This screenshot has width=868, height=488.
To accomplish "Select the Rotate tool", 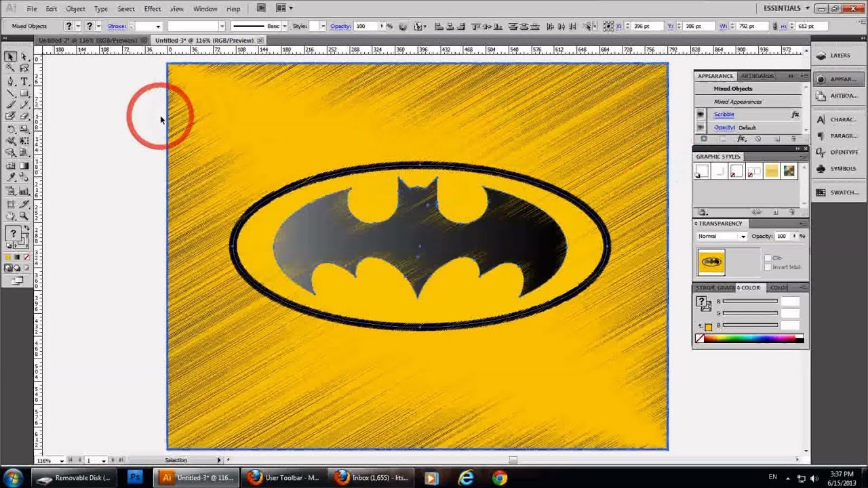I will click(11, 129).
